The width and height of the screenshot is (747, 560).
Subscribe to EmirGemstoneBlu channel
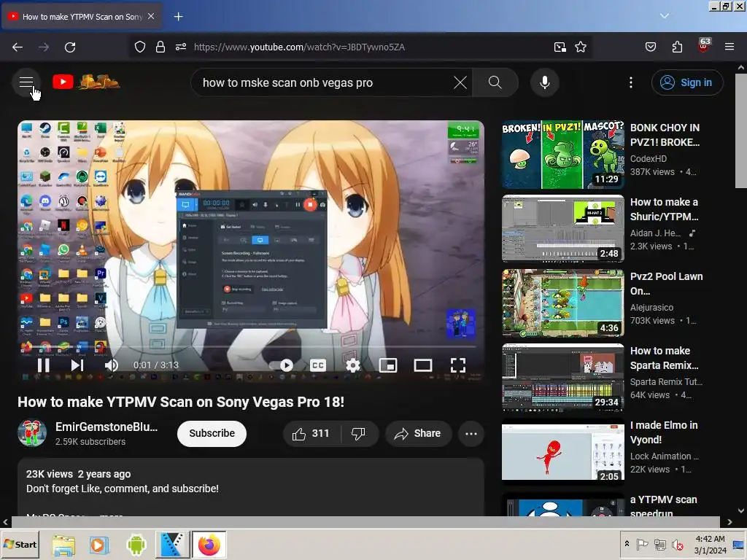point(212,433)
